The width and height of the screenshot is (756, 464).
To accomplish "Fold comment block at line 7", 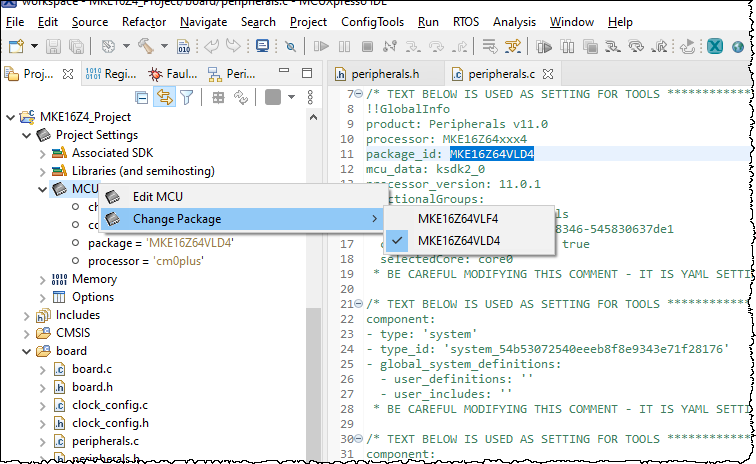I will [x=358, y=94].
